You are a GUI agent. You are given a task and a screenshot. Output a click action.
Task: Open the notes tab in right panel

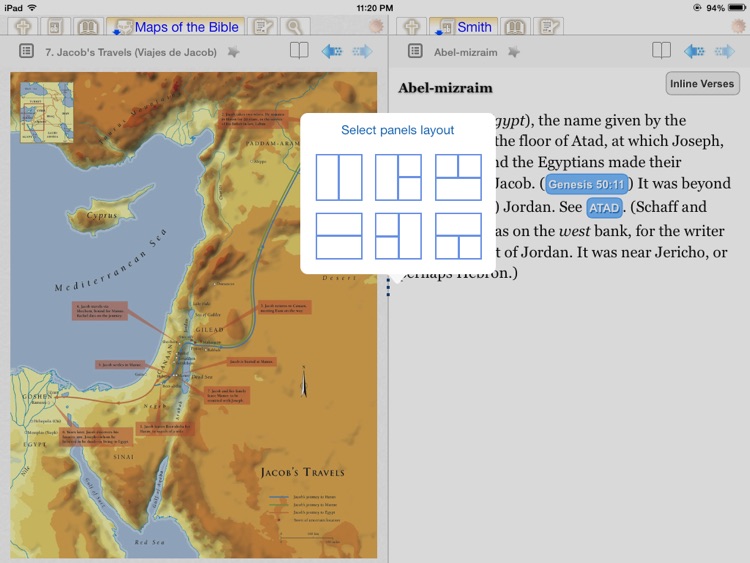coord(548,26)
